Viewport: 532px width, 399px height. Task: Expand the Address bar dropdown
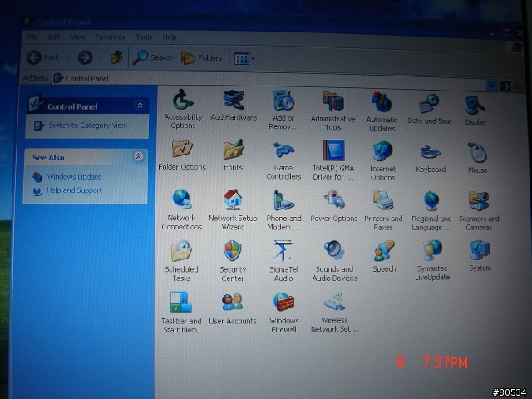tap(490, 86)
